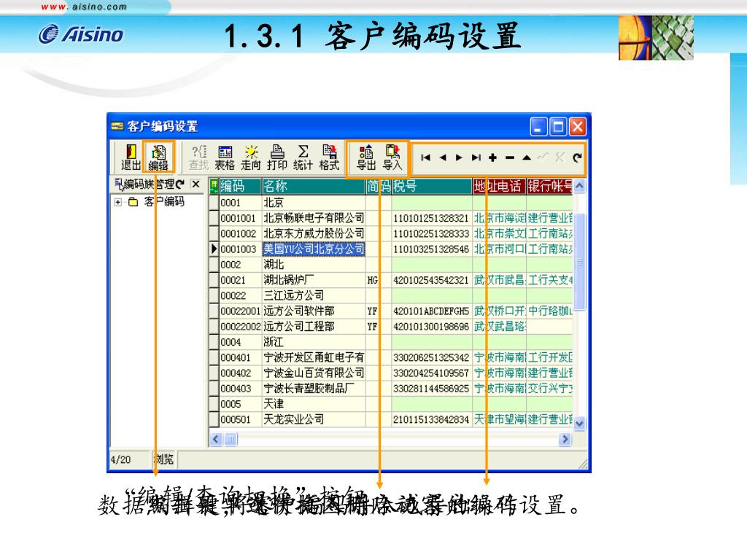Screen dimensions: 747x560
Task: Delete record with minus button
Action: (x=510, y=157)
